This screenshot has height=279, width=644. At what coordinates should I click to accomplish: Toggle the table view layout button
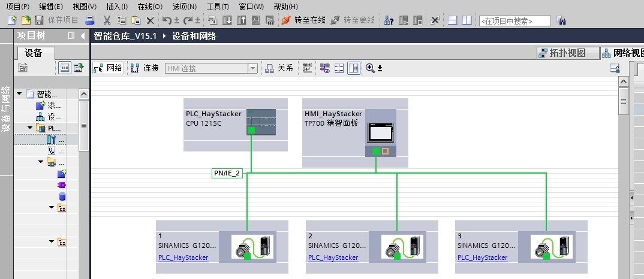[354, 68]
